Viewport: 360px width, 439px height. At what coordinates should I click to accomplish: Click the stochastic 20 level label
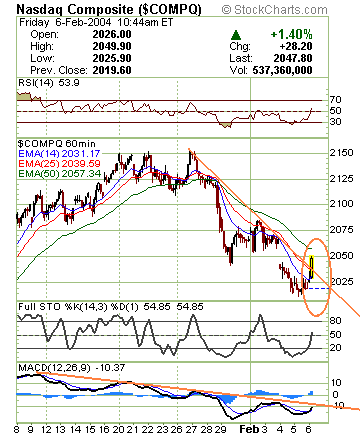click(336, 348)
